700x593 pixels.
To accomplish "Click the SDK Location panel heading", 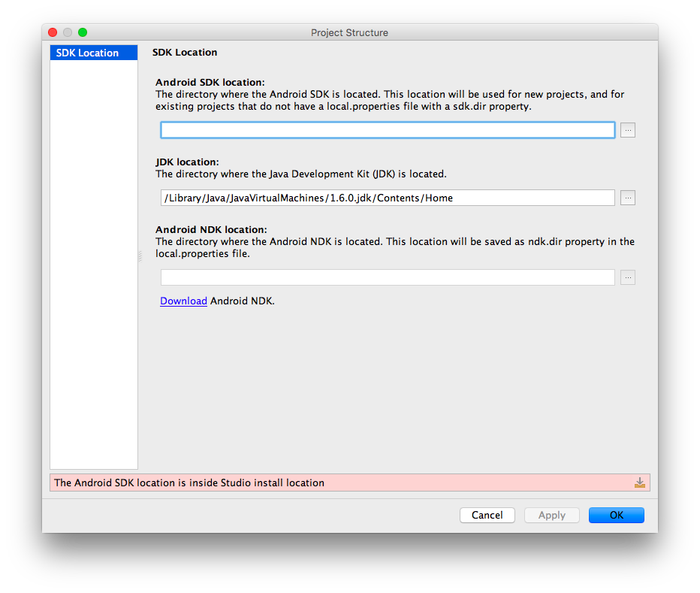I will [x=184, y=53].
